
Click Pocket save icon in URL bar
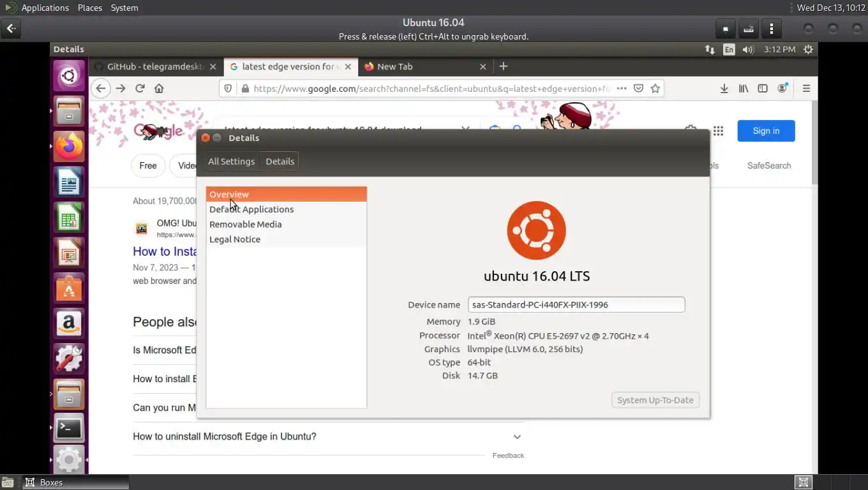click(638, 89)
